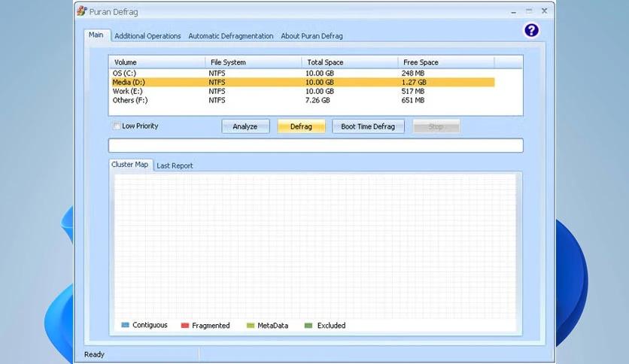Click the Boot Time Defrag button
The width and height of the screenshot is (629, 364).
[x=368, y=126]
